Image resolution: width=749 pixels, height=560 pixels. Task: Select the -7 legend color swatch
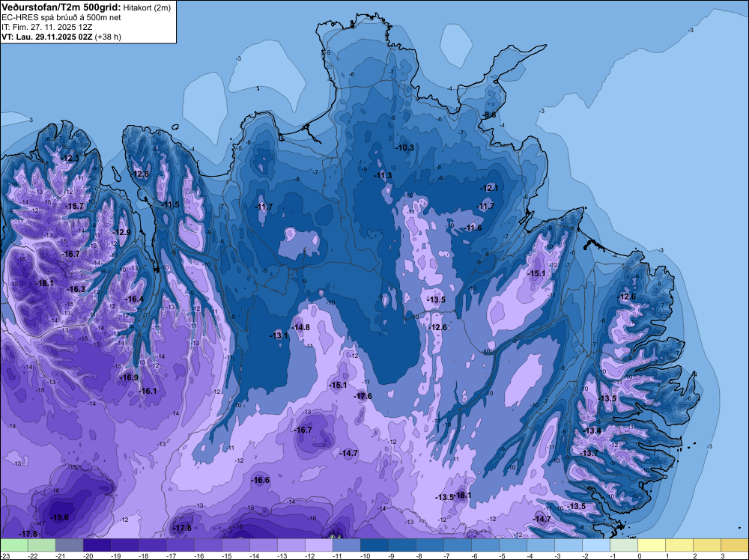pos(457,545)
